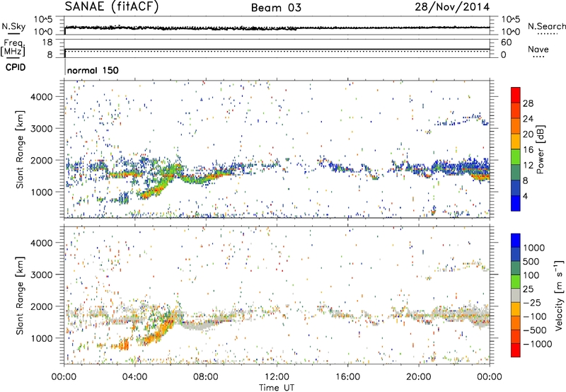Screen dimensions: 566x392
Task: Click '3000' tick on the velocity panel axis
Action: pyautogui.click(x=42, y=275)
